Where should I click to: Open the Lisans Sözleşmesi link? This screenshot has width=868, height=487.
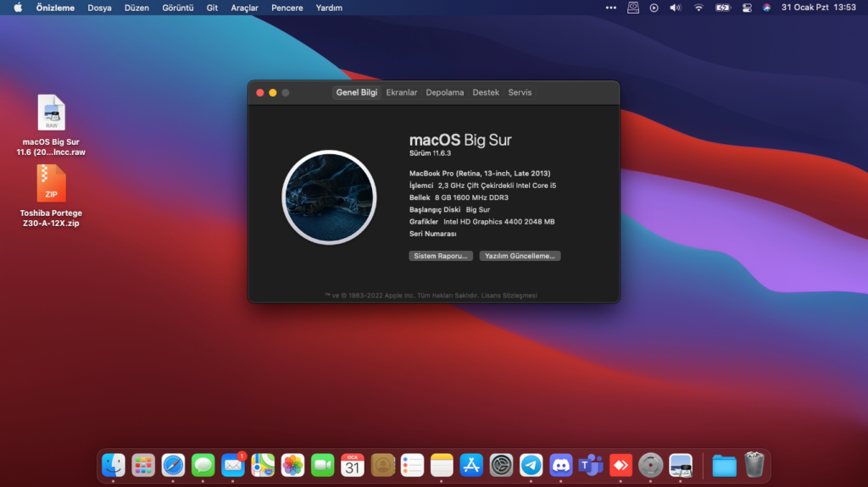pos(509,296)
